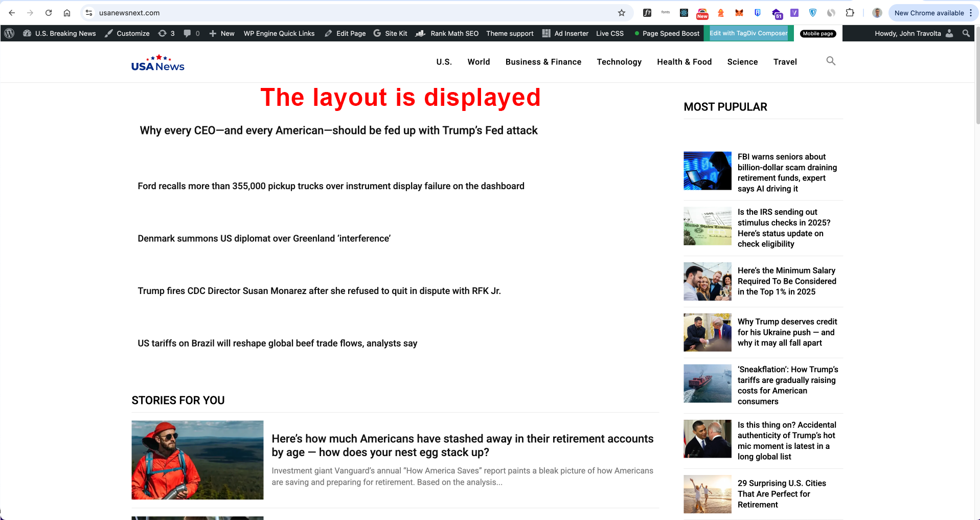Open the hiker in red jacket story thumbnail

[x=197, y=460]
